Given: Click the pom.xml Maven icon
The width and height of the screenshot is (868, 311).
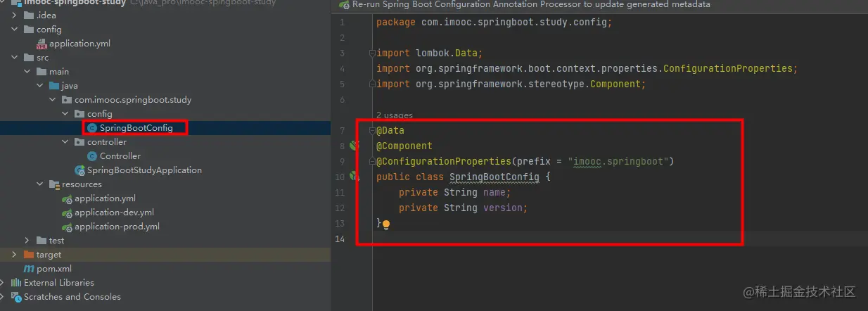Looking at the screenshot, I should (28, 269).
